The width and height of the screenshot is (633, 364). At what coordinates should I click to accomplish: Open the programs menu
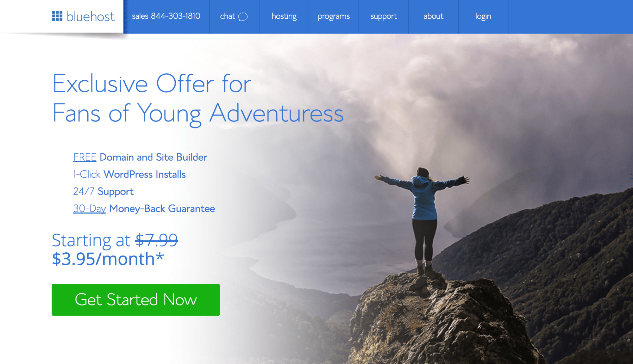click(334, 16)
